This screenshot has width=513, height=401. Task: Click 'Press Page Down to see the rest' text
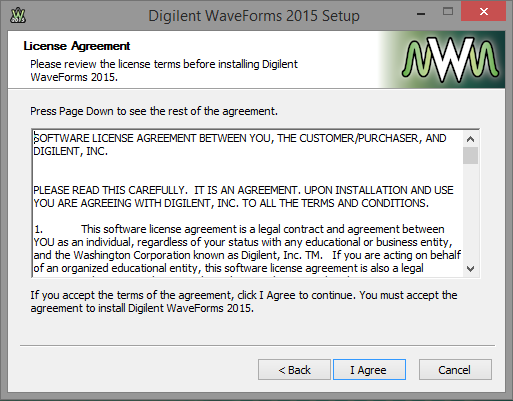pyautogui.click(x=154, y=111)
